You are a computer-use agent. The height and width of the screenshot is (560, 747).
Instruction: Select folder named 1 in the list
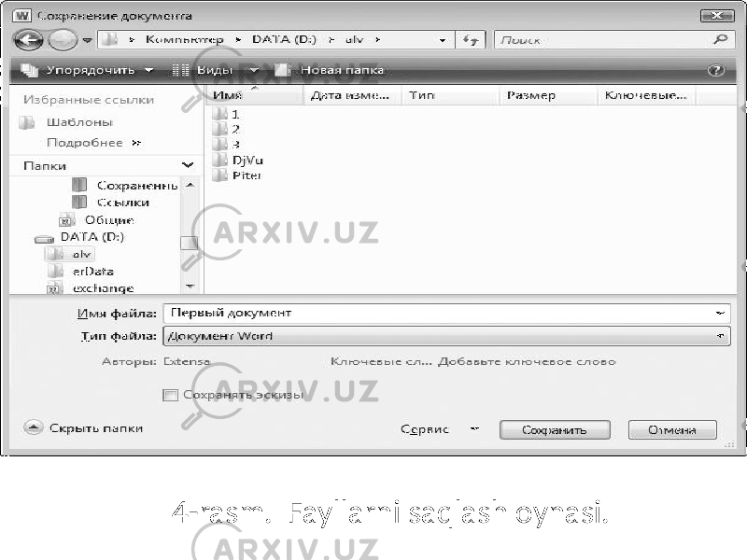(226, 114)
